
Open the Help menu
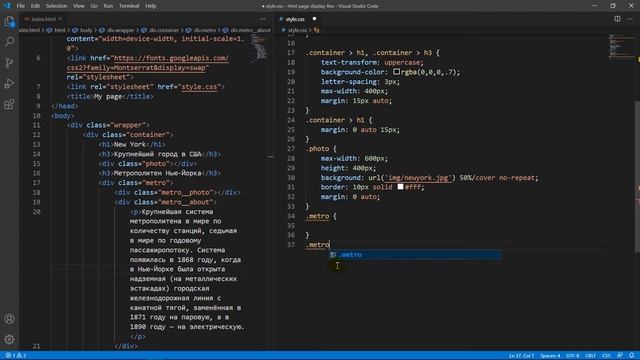pyautogui.click(x=151, y=6)
